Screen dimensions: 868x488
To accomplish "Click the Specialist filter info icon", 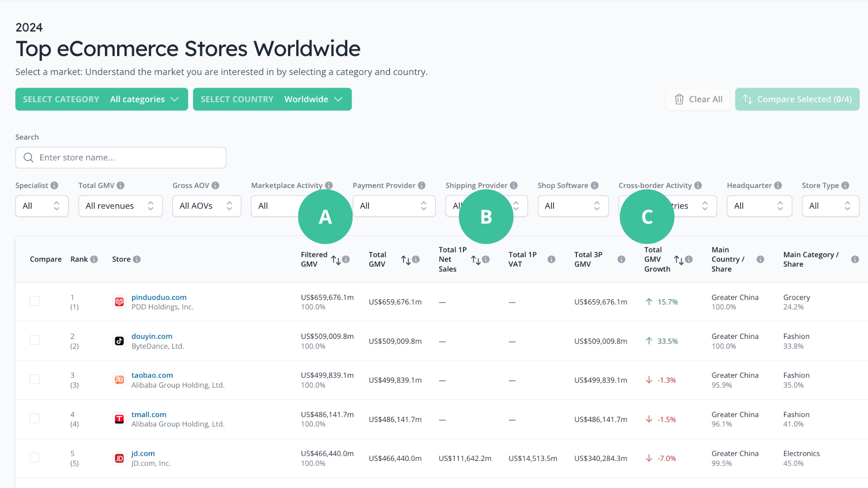I will point(54,185).
